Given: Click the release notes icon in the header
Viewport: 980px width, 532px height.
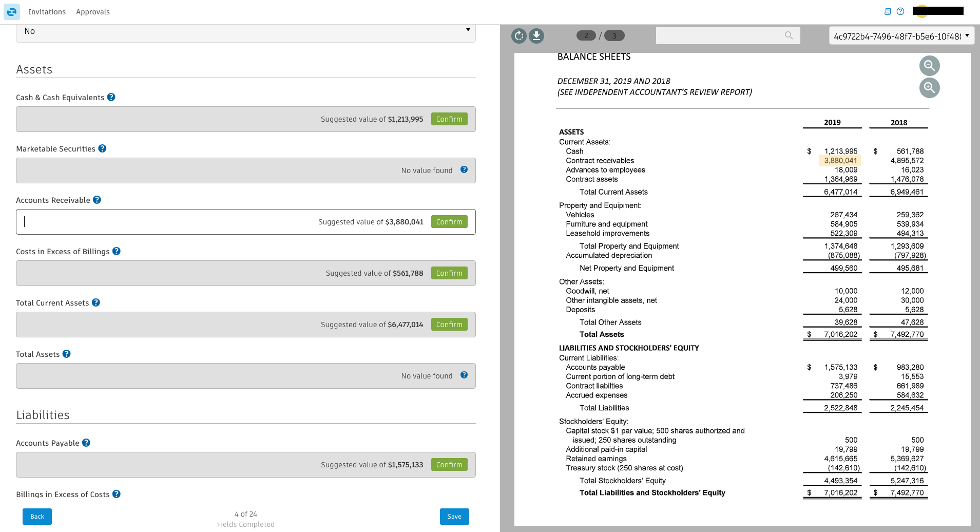Looking at the screenshot, I should pyautogui.click(x=887, y=11).
